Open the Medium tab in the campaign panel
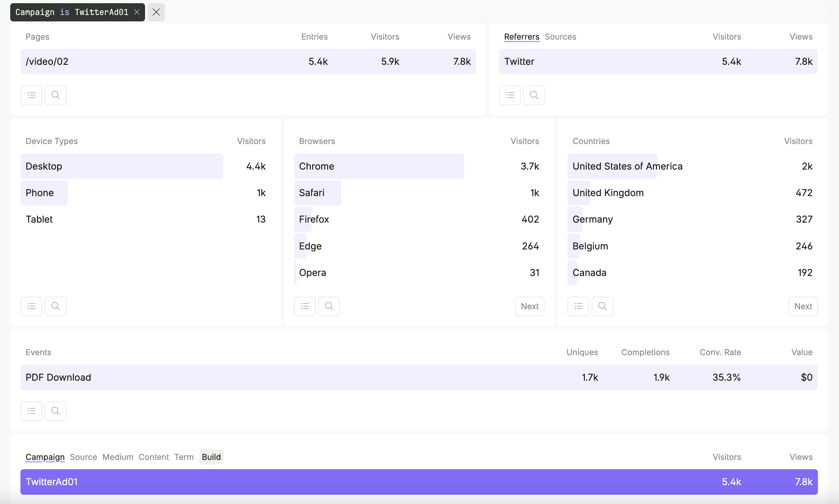 point(118,457)
